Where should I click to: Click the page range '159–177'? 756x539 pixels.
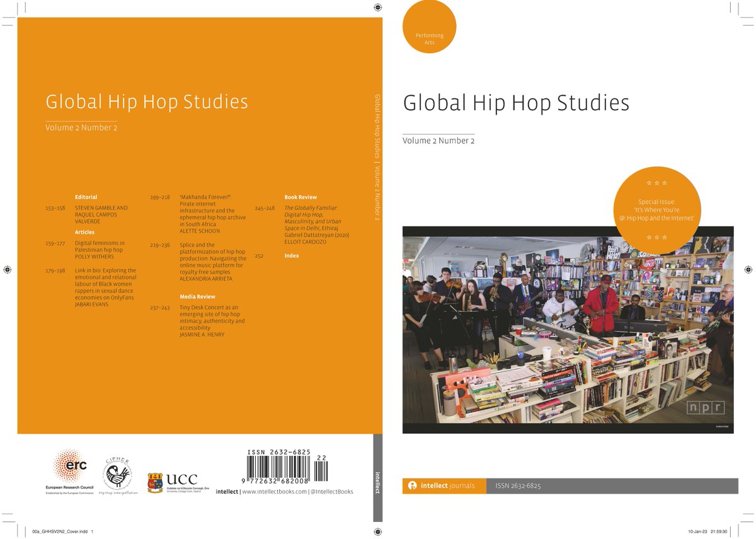(x=55, y=243)
